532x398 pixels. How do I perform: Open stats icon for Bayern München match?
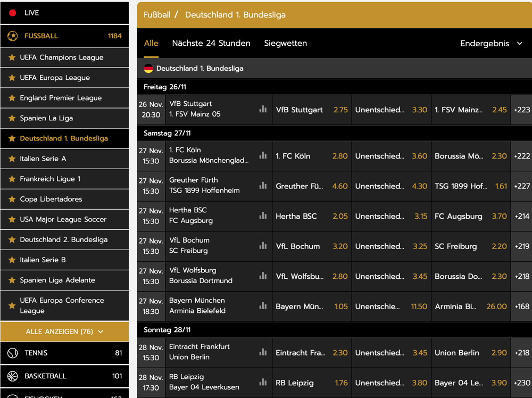[263, 306]
